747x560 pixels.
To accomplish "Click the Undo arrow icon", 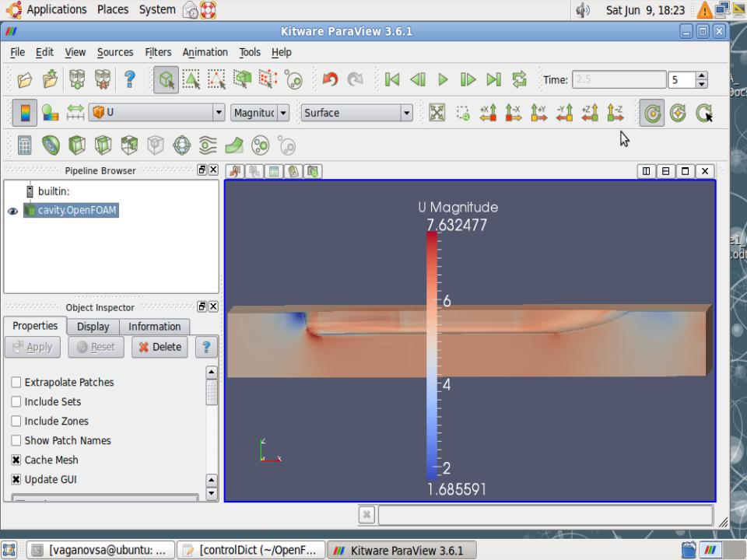I will pos(330,79).
